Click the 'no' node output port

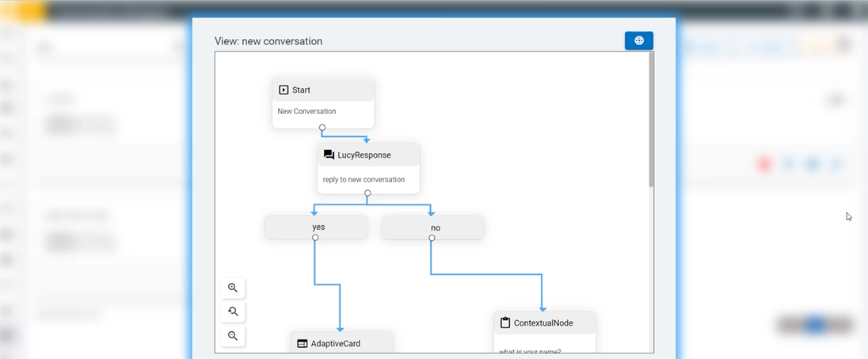point(432,238)
